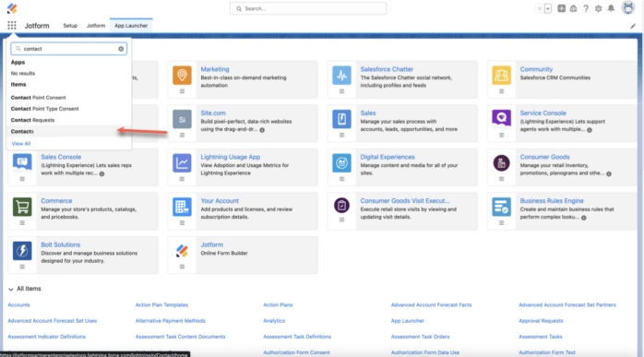Open the Salesforce Chatter app icon
The height and width of the screenshot is (357, 644).
pos(341,75)
